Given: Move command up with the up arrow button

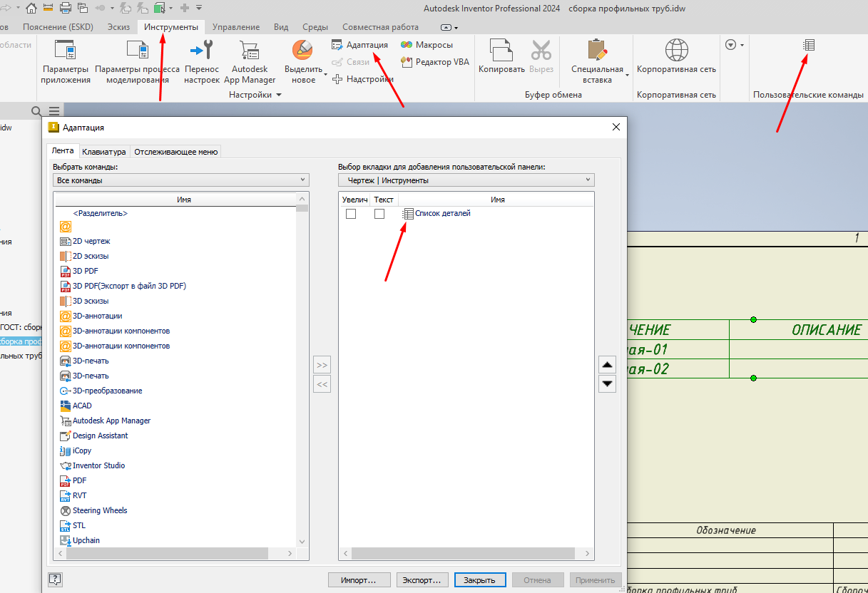Looking at the screenshot, I should [607, 366].
